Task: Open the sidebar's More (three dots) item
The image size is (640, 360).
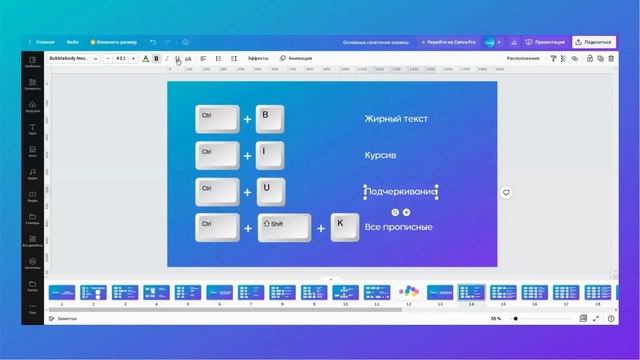Action: [x=33, y=308]
